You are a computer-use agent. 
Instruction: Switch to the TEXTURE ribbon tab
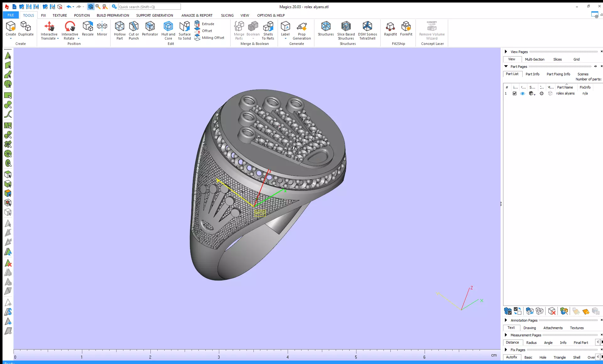(x=60, y=15)
